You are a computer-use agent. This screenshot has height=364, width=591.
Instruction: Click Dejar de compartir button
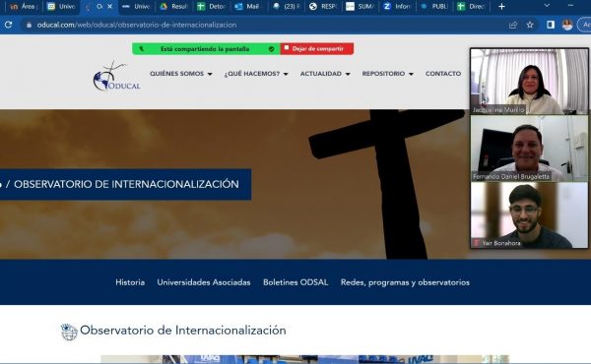[317, 49]
